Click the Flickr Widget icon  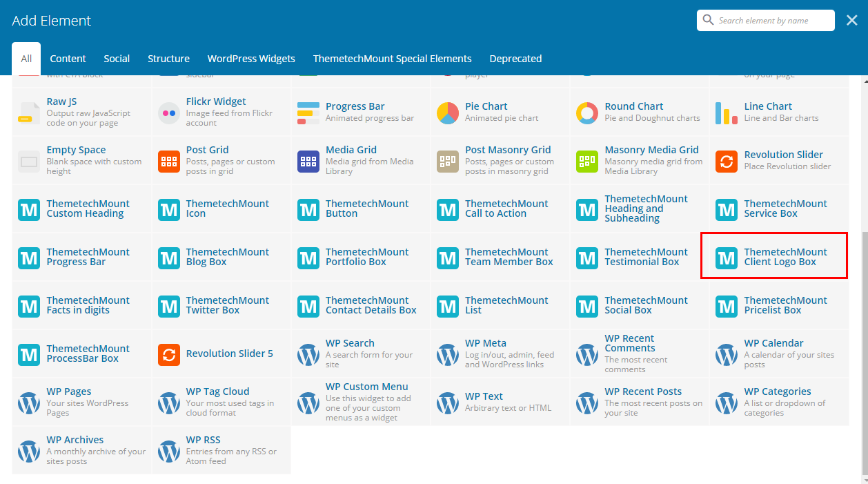click(x=169, y=113)
